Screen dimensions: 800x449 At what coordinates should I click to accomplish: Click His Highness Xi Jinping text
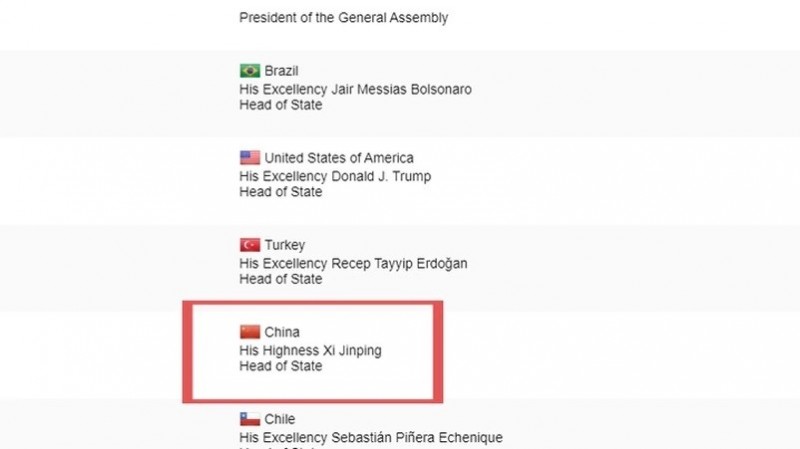coord(311,350)
